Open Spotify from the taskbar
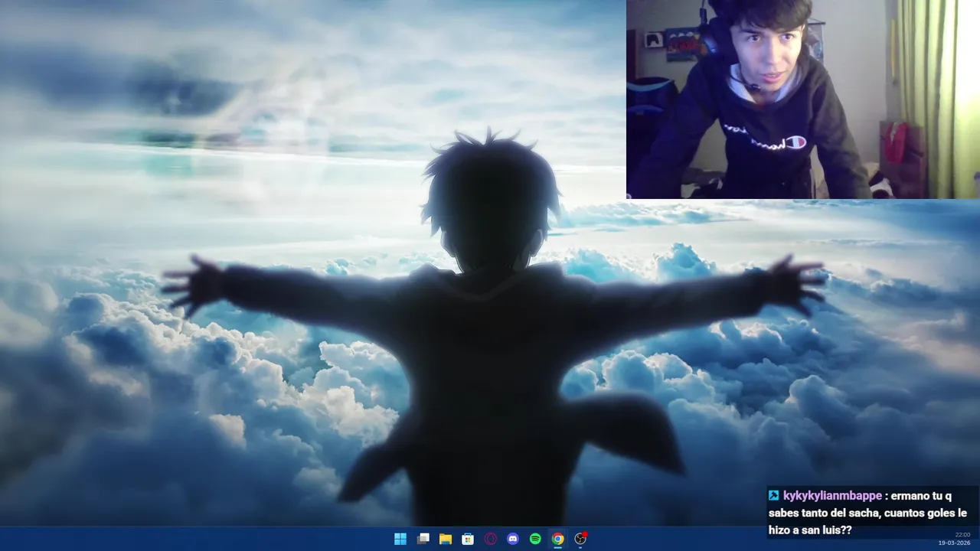The image size is (980, 551). [535, 539]
